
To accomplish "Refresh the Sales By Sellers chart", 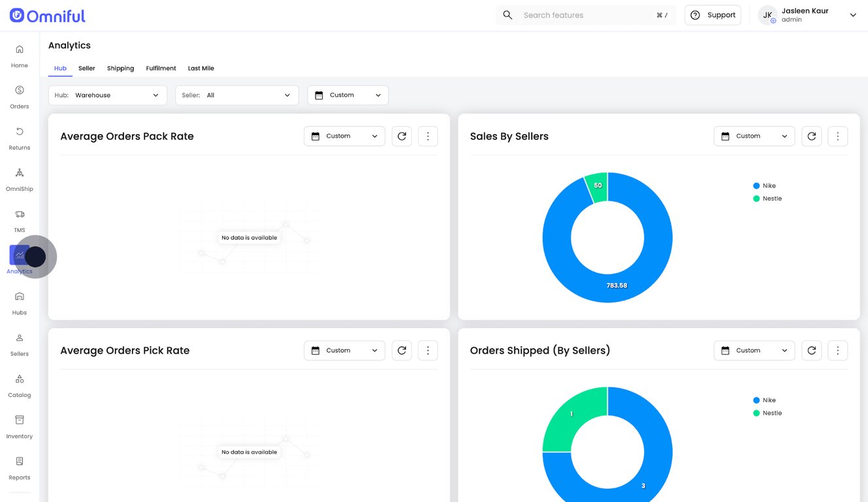I will pos(811,136).
